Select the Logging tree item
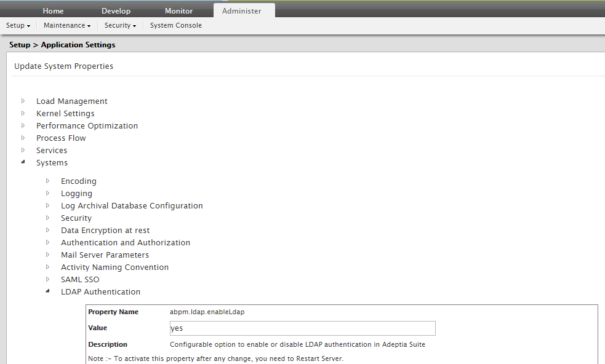This screenshot has height=364, width=605. (x=76, y=194)
